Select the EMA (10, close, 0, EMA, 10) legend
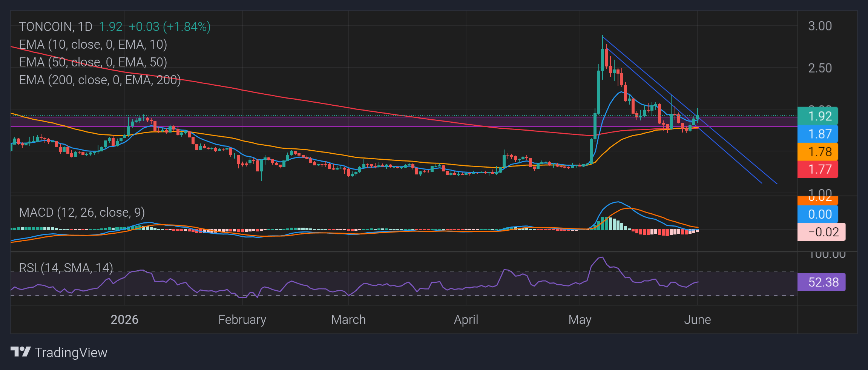868x370 pixels. click(93, 44)
